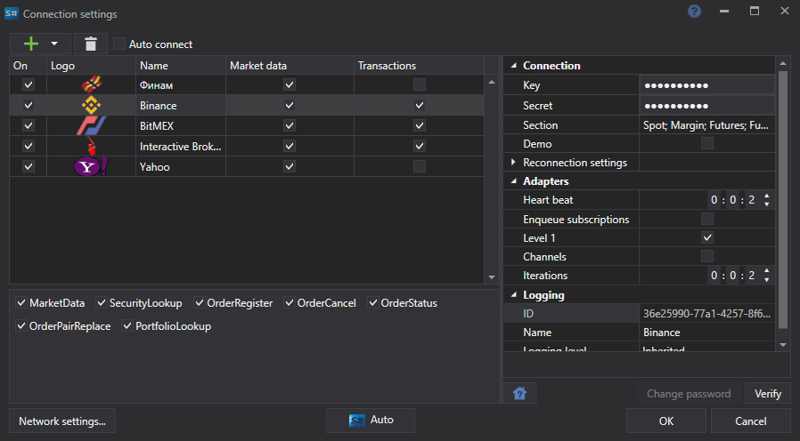This screenshot has height=441, width=800.
Task: Sort the list by Market data column header
Action: pyautogui.click(x=258, y=66)
